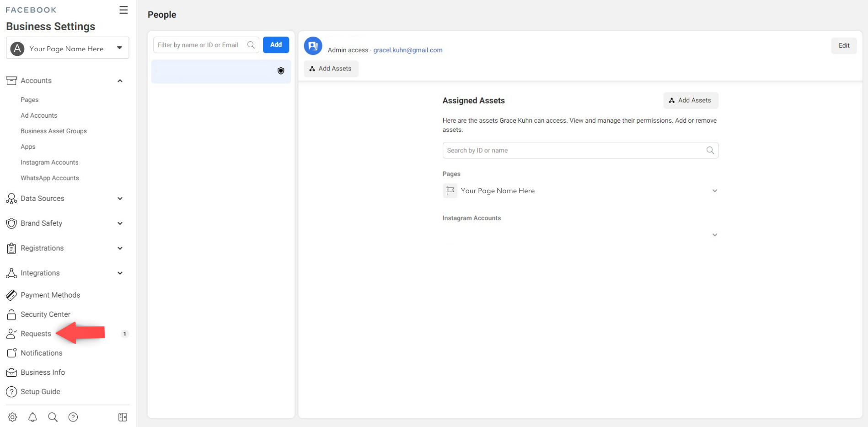Open Pages under Accounts

[x=29, y=100]
